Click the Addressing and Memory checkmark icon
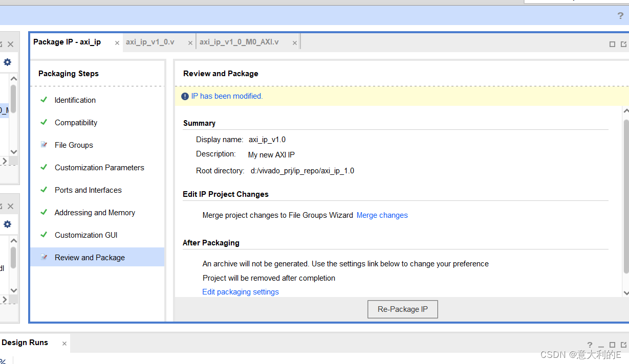Image resolution: width=629 pixels, height=364 pixels. coord(44,212)
